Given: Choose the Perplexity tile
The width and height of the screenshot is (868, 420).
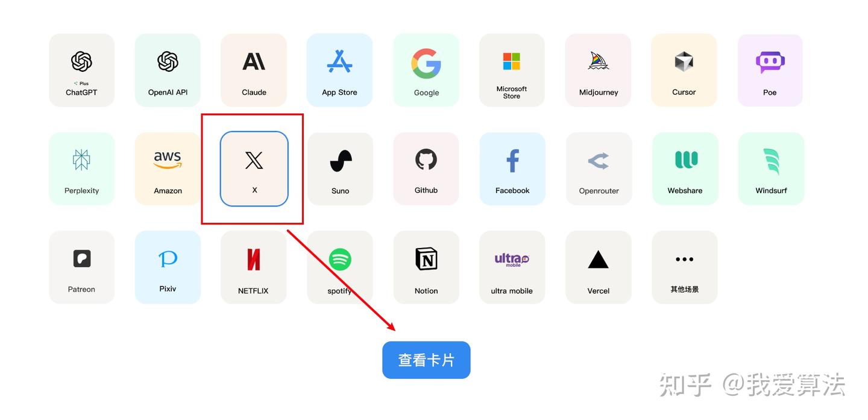Looking at the screenshot, I should pyautogui.click(x=81, y=168).
